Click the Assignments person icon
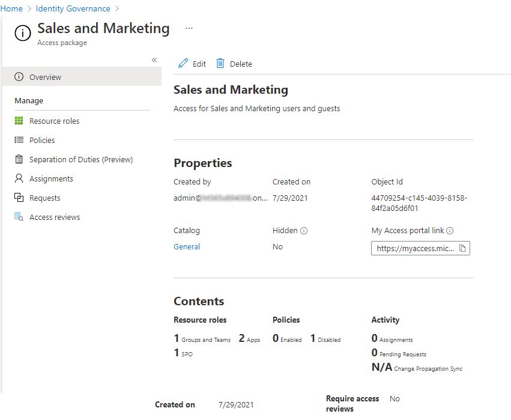Screen dimensions: 511x420 [x=19, y=178]
